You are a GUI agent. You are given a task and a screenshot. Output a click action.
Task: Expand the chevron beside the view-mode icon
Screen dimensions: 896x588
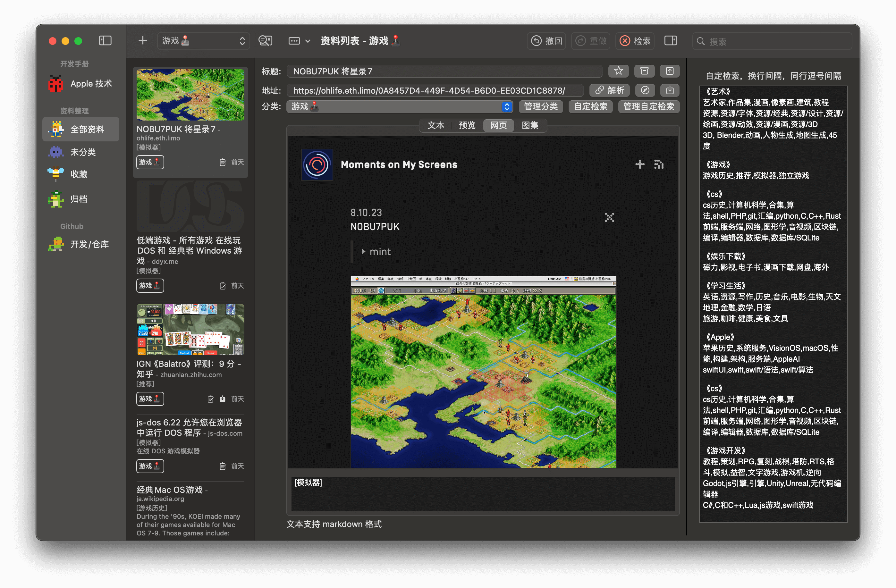(x=308, y=41)
